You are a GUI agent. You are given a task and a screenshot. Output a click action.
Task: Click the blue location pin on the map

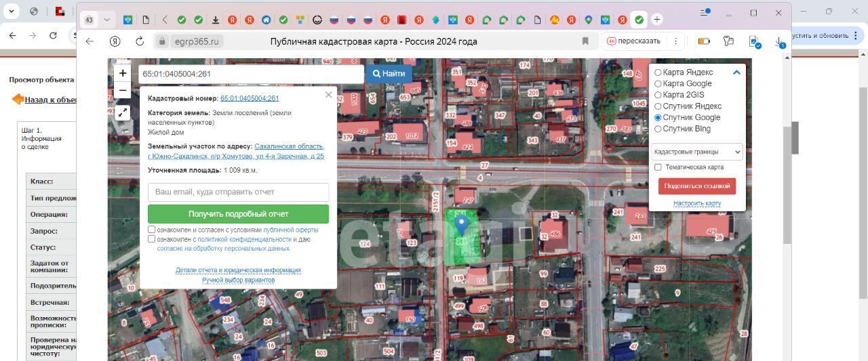point(461,224)
